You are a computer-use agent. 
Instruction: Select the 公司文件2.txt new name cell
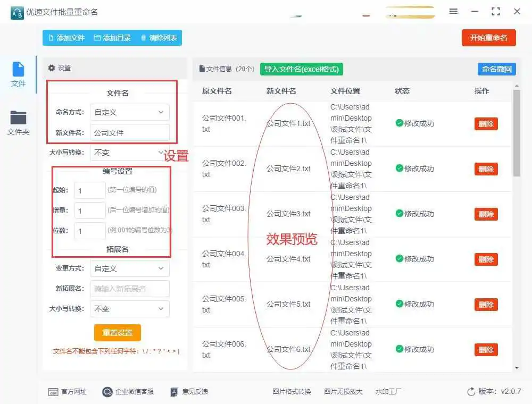pos(288,169)
